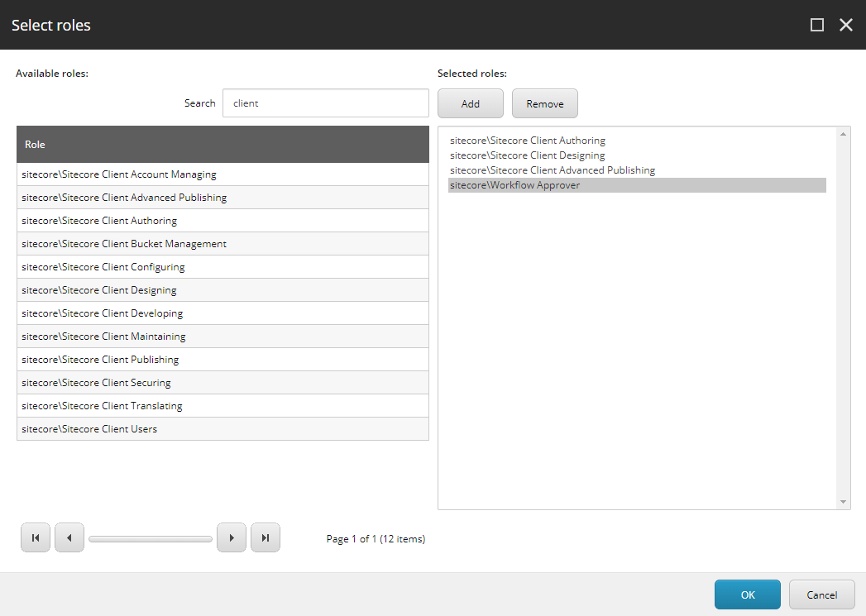Screen dimensions: 866x616
Task: Confirm role selection with OK
Action: click(x=748, y=595)
